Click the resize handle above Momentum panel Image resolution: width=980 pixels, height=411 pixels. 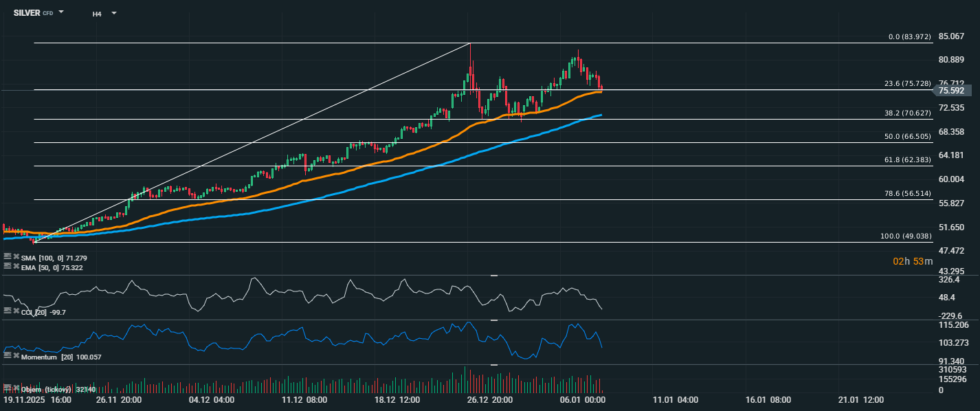click(x=493, y=320)
